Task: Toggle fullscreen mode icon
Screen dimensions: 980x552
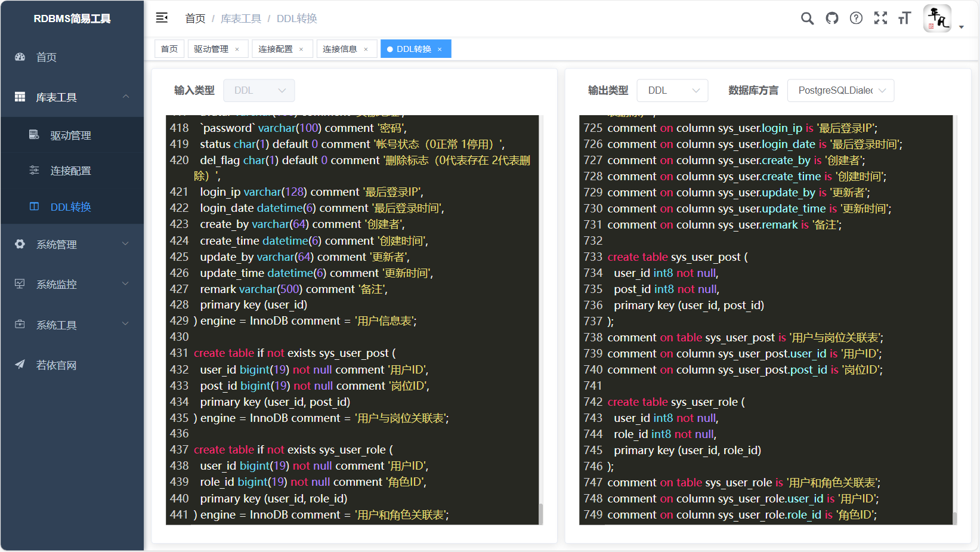Action: (880, 18)
